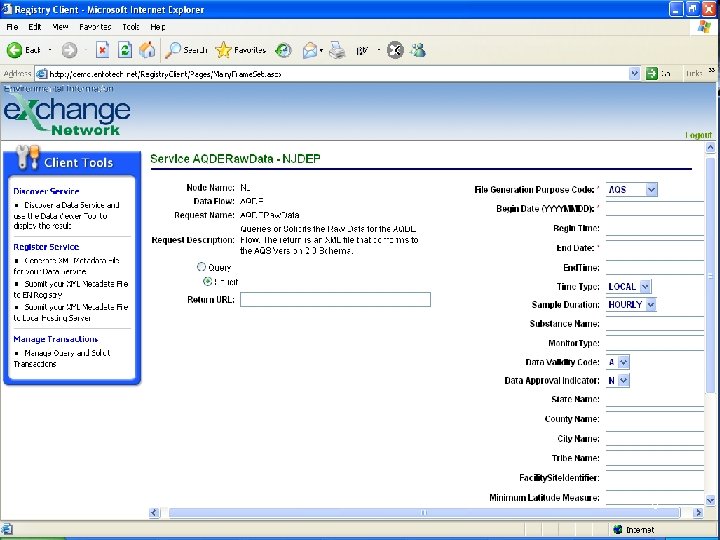Click the vertical scrollbar up arrow
Viewport: 720px width, 540px height.
pos(710,147)
